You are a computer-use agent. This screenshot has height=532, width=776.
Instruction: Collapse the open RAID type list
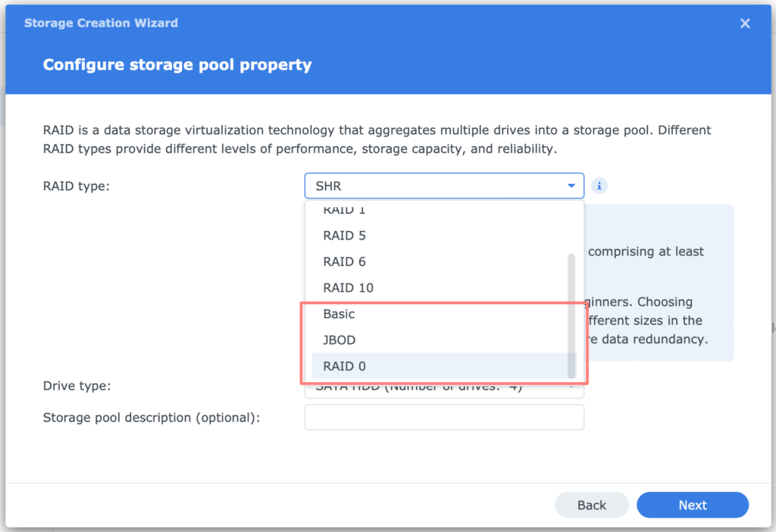pyautogui.click(x=571, y=185)
